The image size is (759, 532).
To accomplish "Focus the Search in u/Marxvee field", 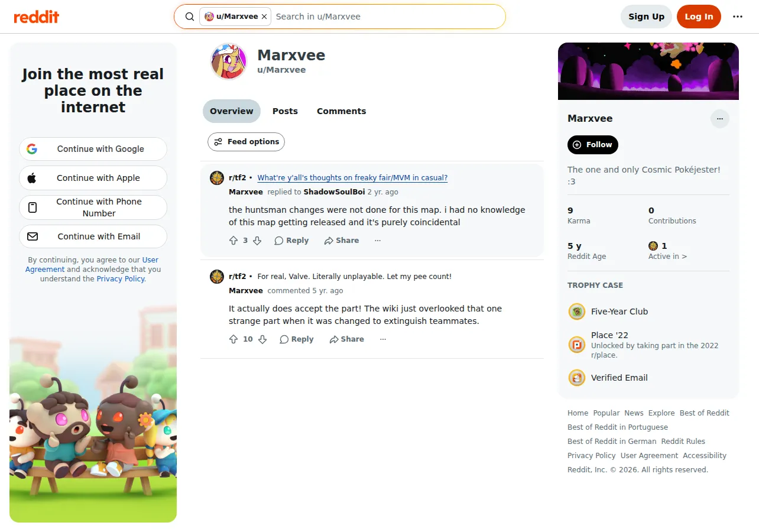I will point(387,17).
